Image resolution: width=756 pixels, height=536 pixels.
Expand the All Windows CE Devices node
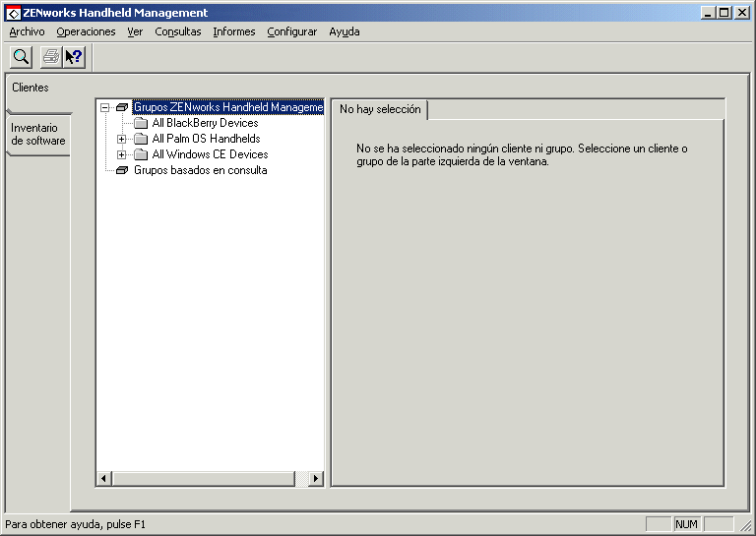(x=121, y=155)
